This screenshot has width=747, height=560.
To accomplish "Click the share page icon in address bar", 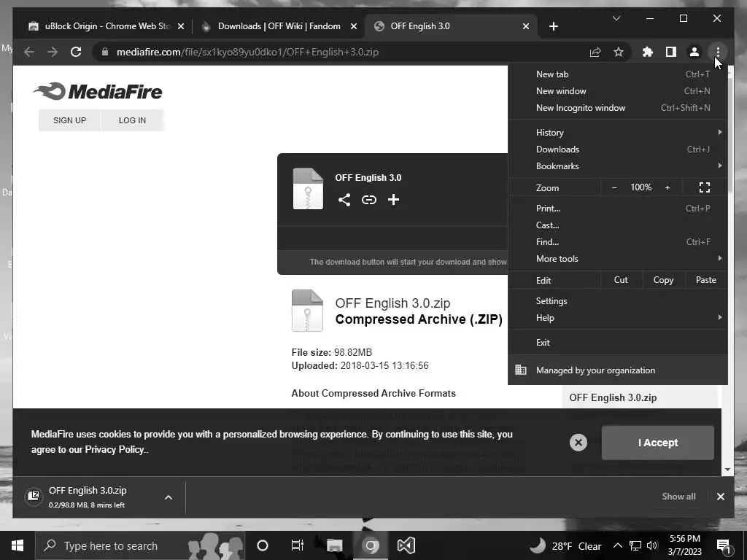I will (x=595, y=52).
